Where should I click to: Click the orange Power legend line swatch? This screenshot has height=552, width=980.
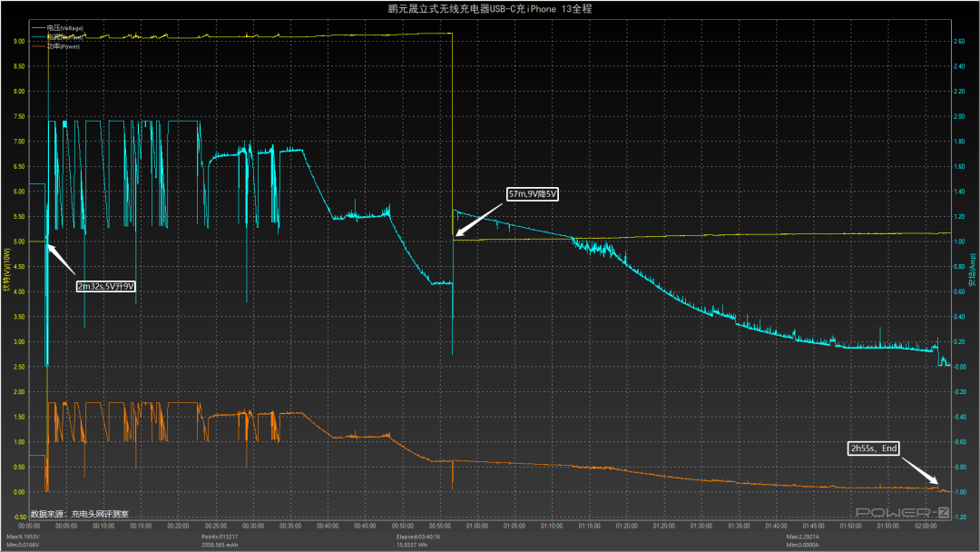click(x=37, y=46)
